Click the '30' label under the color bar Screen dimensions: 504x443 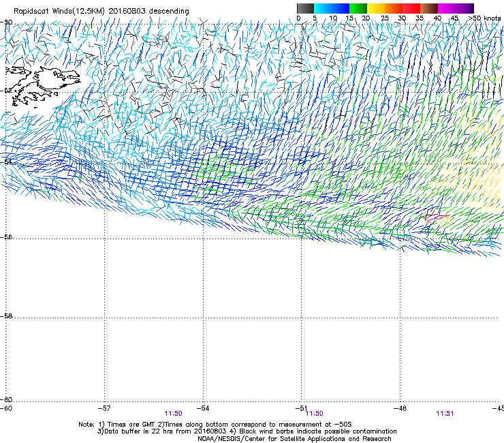point(402,18)
